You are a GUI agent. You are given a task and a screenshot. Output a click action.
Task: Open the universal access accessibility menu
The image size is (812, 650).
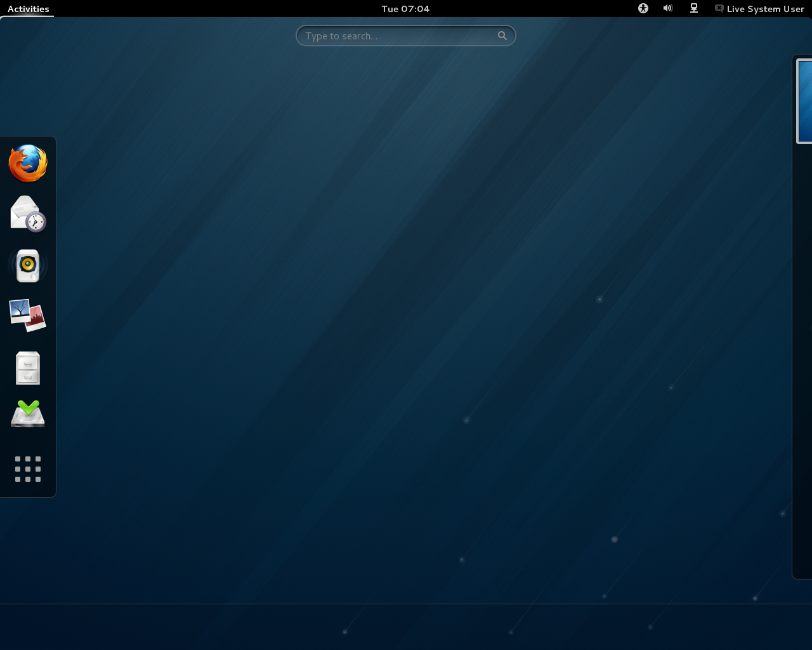pyautogui.click(x=643, y=8)
